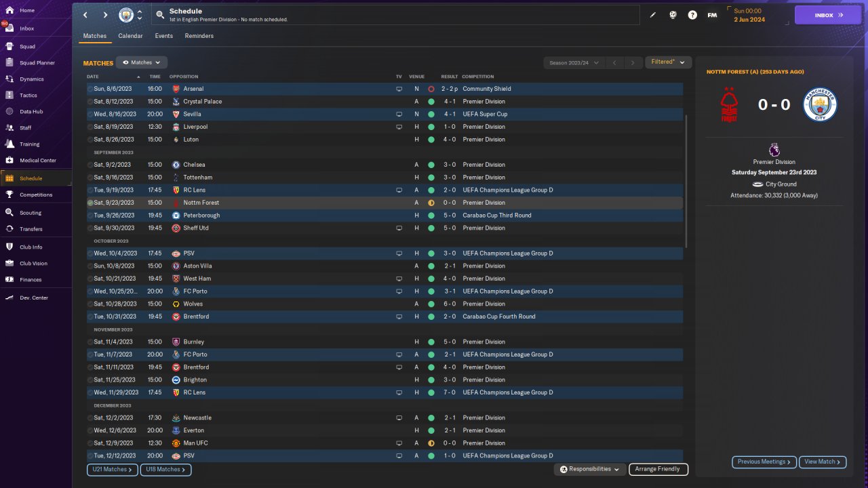This screenshot has height=488, width=868.
Task: Open Data Hub from the sidebar
Action: (x=31, y=112)
